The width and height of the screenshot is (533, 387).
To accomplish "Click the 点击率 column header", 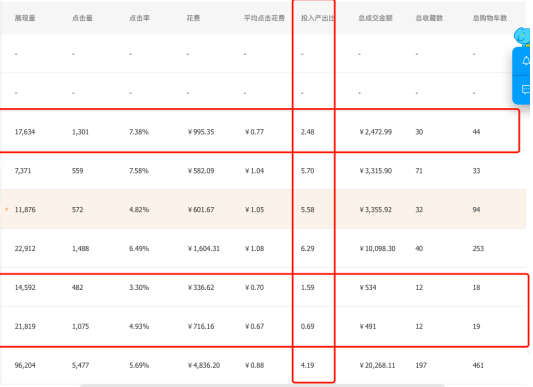I will pyautogui.click(x=139, y=18).
